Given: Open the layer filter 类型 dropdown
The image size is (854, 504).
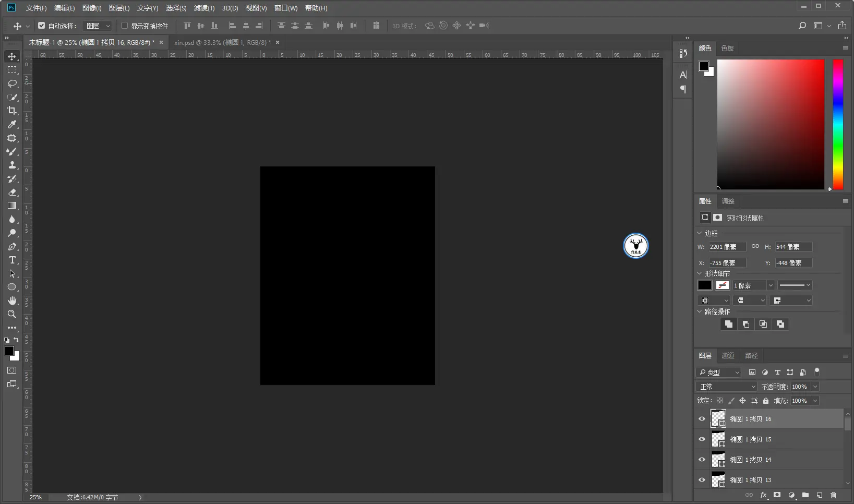Looking at the screenshot, I should (718, 372).
